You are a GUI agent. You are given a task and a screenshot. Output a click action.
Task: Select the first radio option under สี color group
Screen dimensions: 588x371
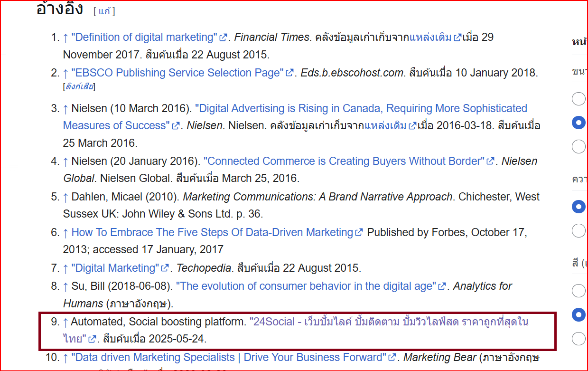(579, 290)
